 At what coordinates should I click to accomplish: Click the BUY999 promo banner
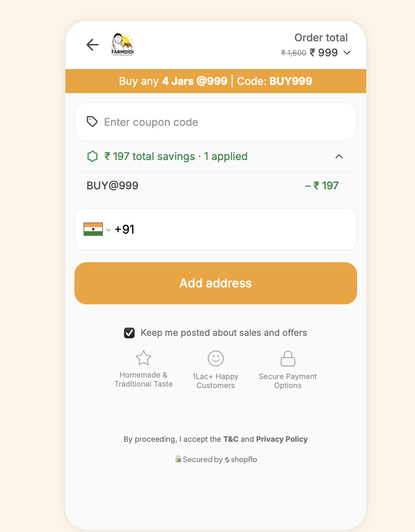pyautogui.click(x=216, y=81)
